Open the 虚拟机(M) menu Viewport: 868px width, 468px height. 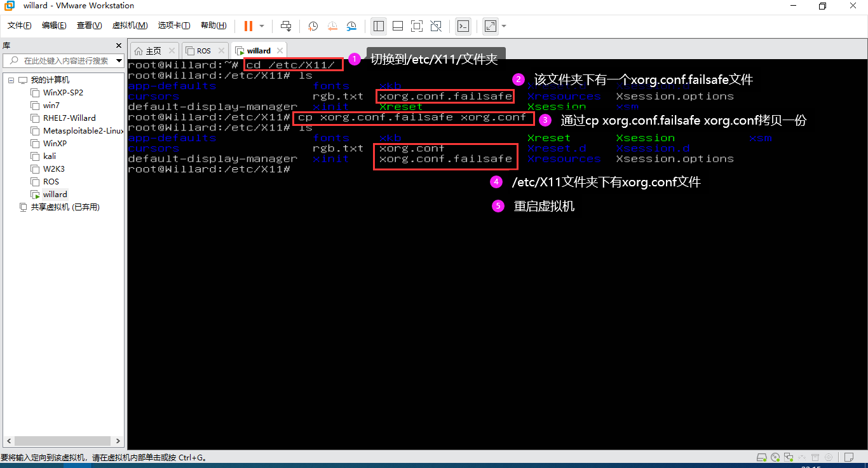tap(130, 25)
